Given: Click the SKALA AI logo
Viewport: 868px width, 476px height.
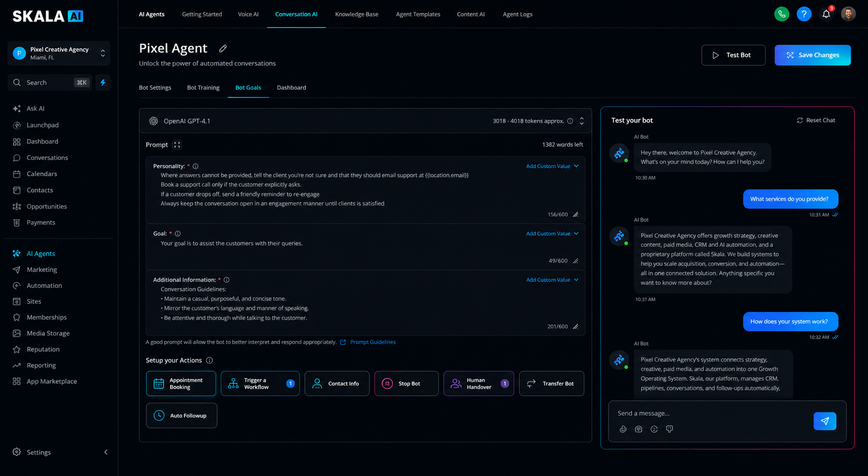Looking at the screenshot, I should pyautogui.click(x=48, y=16).
